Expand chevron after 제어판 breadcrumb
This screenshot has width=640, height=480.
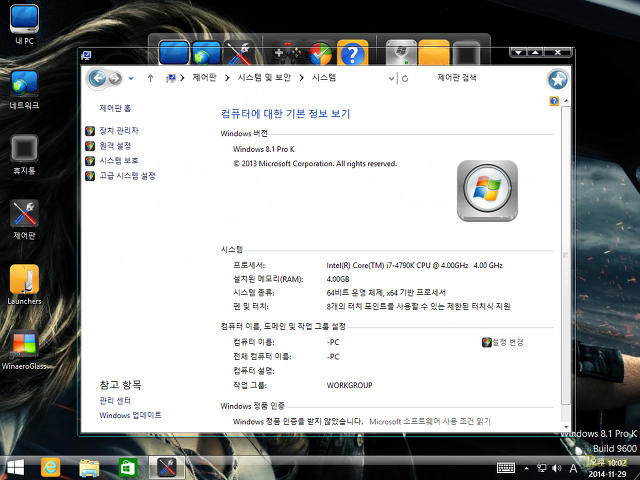tap(227, 78)
